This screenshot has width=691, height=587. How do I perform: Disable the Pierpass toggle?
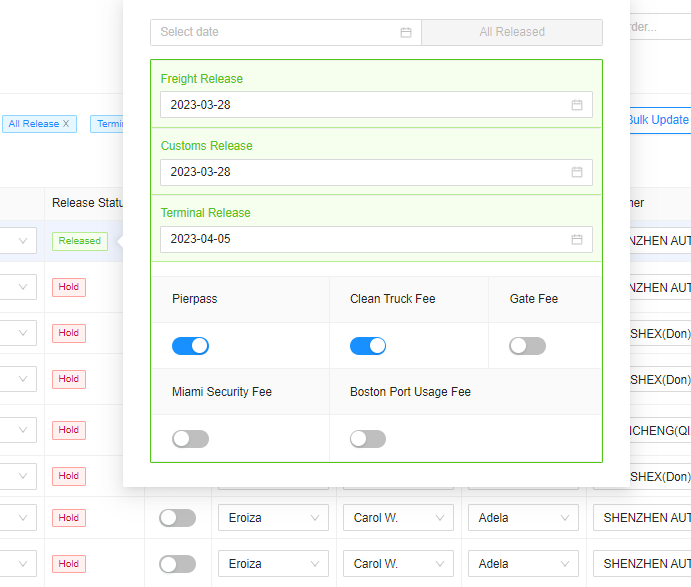click(190, 346)
